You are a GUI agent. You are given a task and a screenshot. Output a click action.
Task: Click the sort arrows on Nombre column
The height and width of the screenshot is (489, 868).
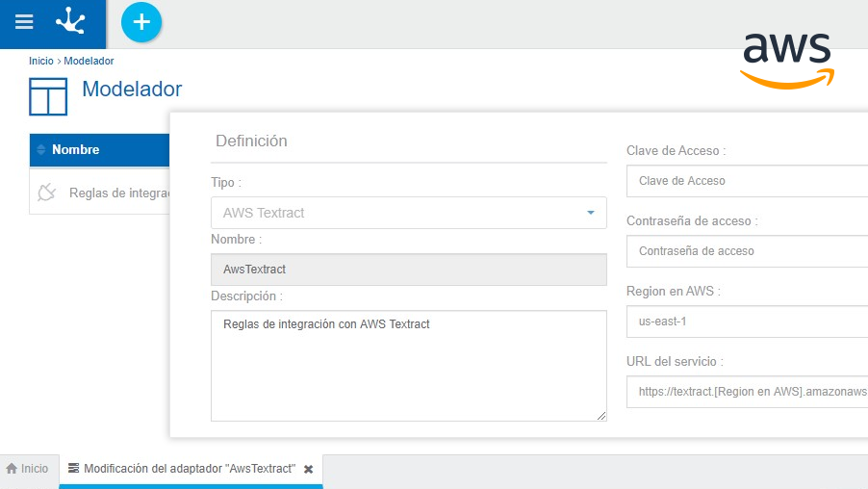coord(41,149)
